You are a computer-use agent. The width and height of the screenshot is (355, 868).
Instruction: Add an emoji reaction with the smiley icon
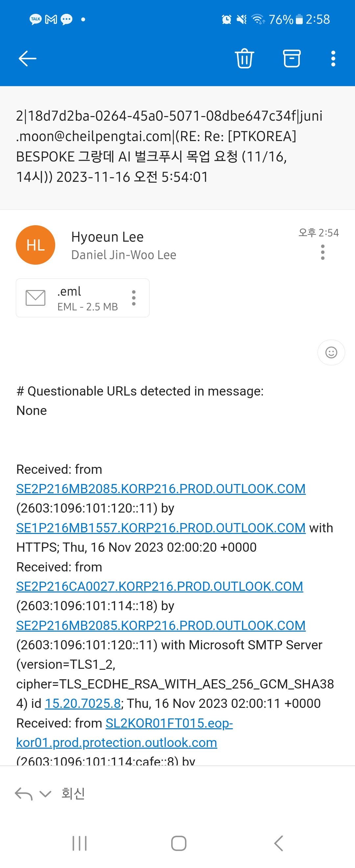pyautogui.click(x=331, y=352)
